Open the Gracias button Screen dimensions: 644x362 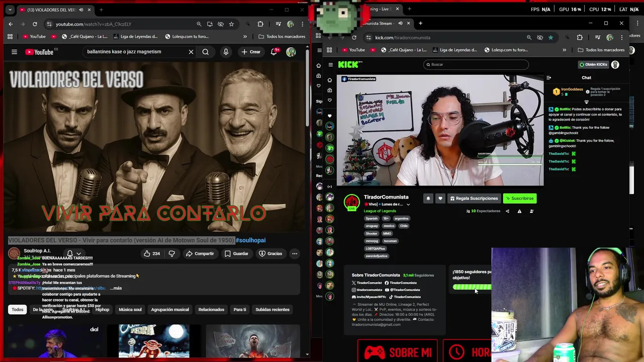coord(271,253)
